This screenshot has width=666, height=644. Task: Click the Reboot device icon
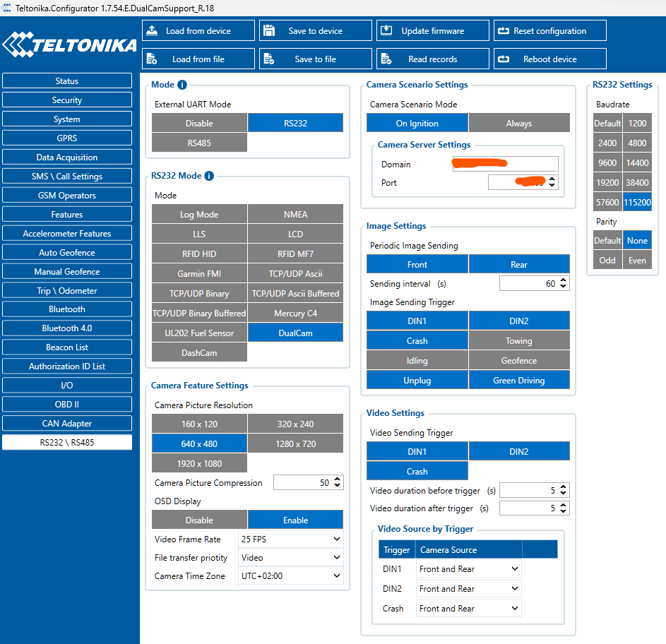click(504, 59)
